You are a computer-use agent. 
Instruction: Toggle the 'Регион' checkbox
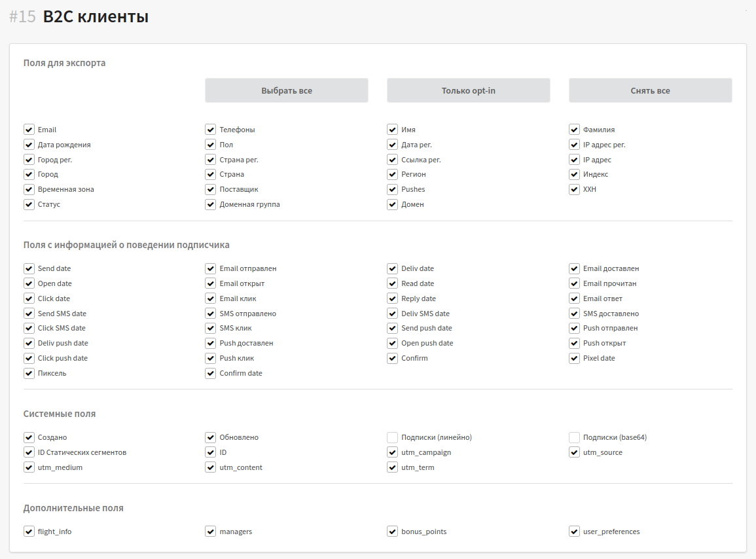pos(392,174)
